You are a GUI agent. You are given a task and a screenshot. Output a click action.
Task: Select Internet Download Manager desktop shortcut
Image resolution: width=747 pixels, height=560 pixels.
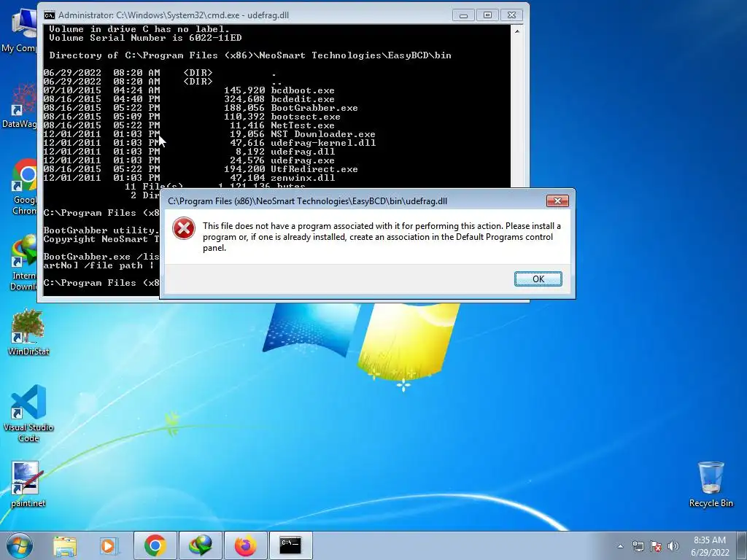coord(24,262)
